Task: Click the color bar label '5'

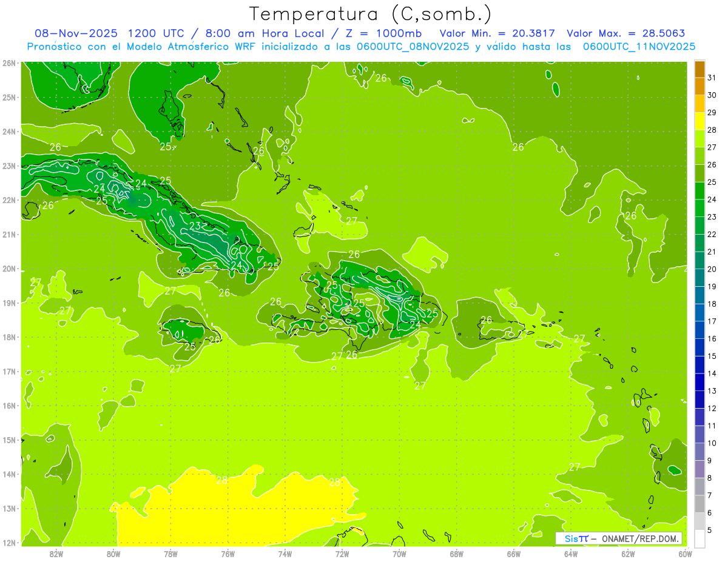Action: [710, 530]
